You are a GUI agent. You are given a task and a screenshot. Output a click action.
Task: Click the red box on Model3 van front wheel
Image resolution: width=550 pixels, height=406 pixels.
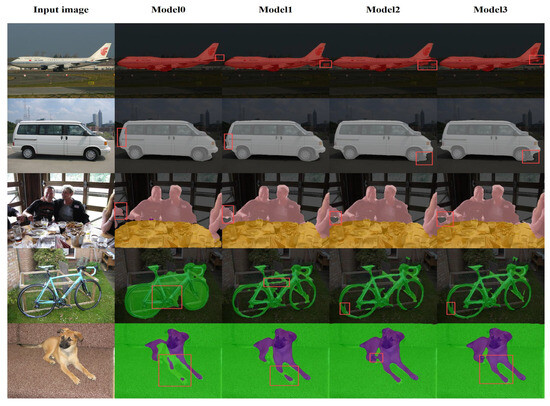531,157
